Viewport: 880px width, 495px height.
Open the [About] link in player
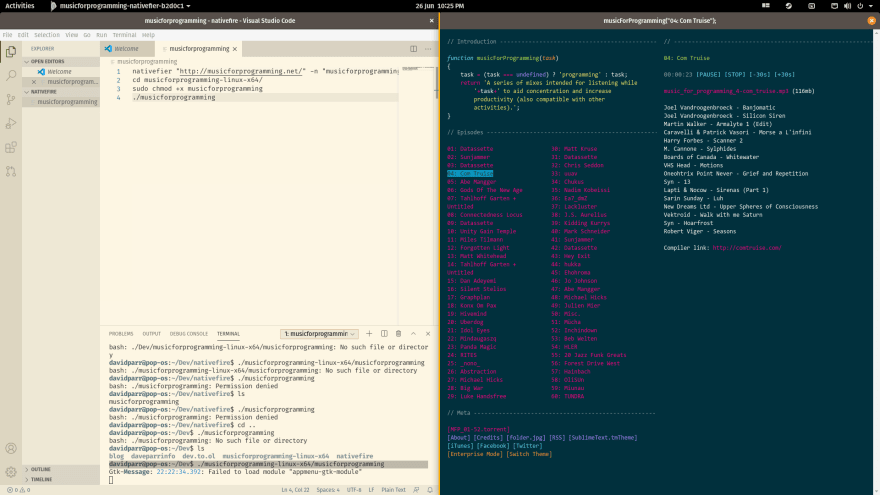(x=459, y=438)
